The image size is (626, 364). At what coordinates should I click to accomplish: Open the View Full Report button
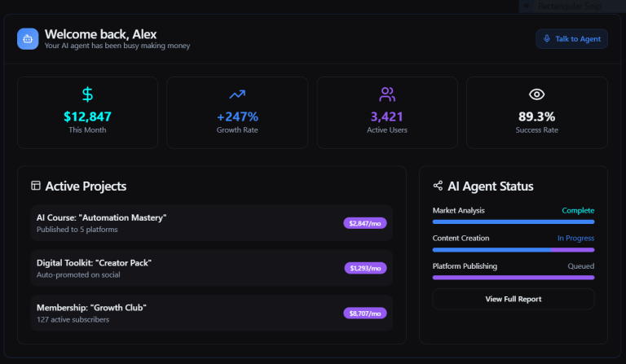[514, 299]
